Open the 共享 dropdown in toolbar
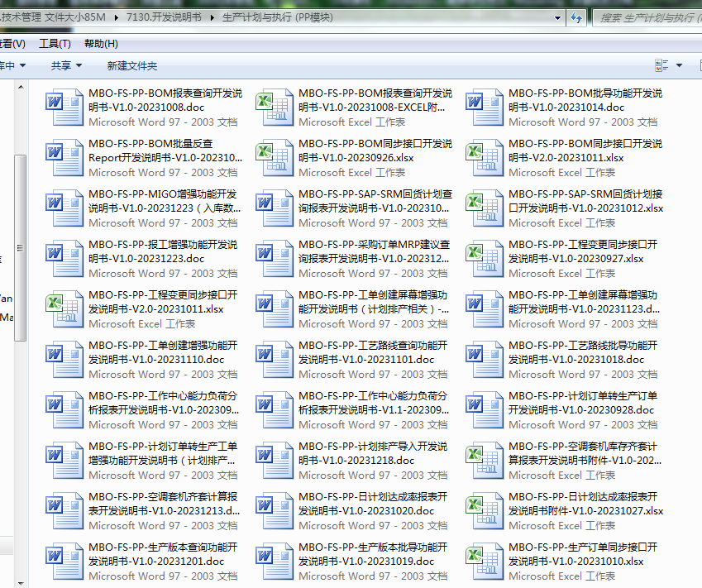Viewport: 702px width, 588px height. (x=66, y=65)
